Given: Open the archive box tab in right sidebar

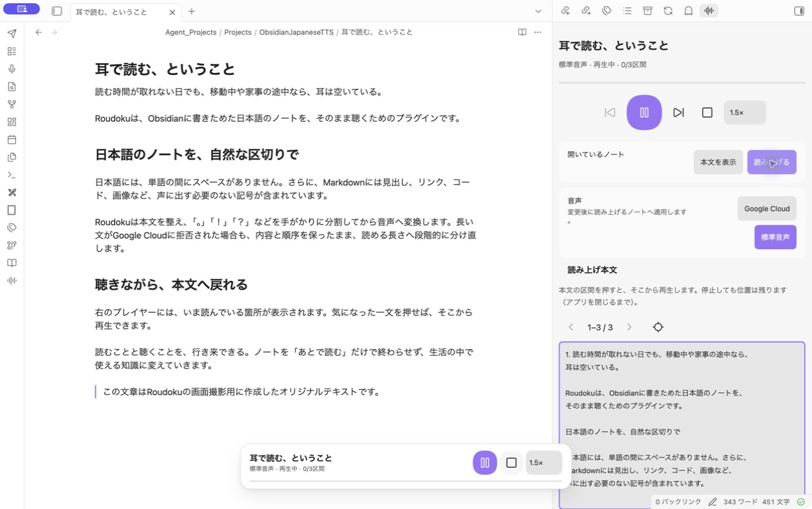Looking at the screenshot, I should (647, 11).
